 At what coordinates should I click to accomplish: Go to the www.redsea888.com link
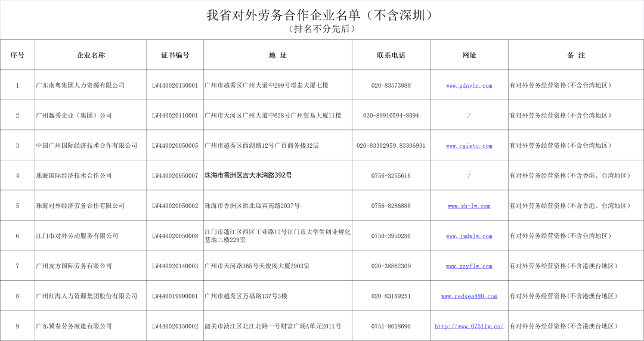point(469,296)
